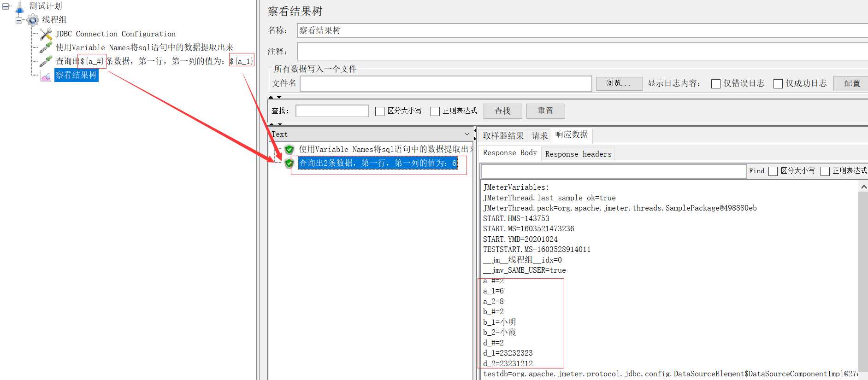
Task: Click the 查找 search input field
Action: (332, 111)
